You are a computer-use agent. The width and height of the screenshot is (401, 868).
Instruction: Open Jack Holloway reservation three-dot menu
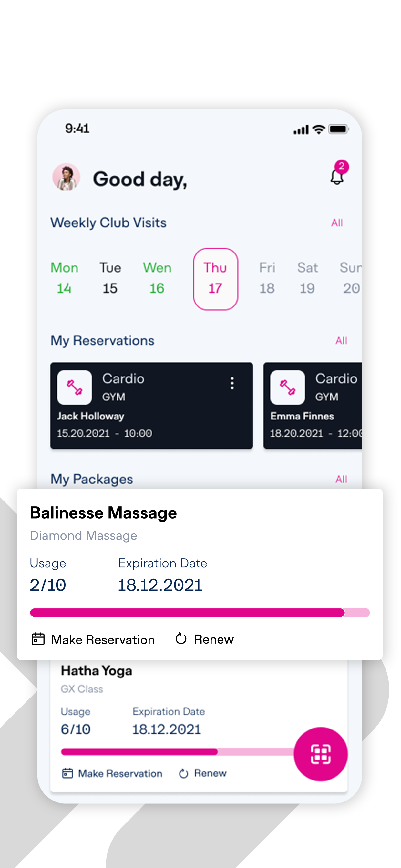(x=232, y=383)
